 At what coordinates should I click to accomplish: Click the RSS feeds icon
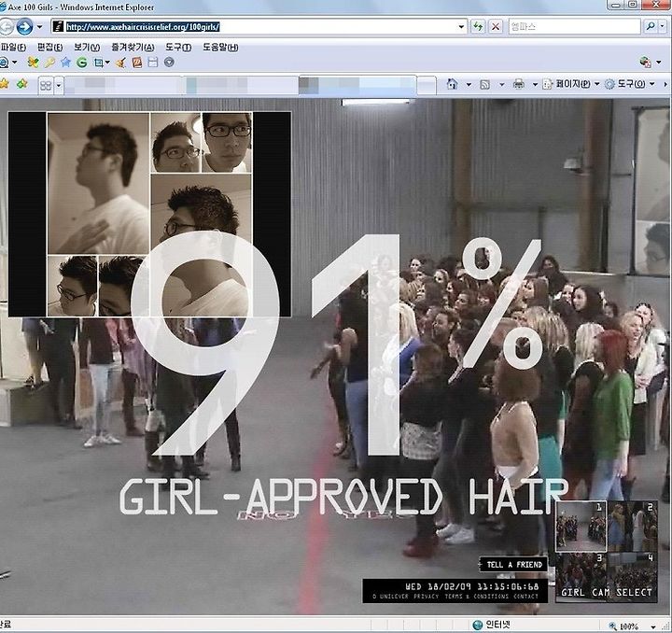tap(484, 84)
